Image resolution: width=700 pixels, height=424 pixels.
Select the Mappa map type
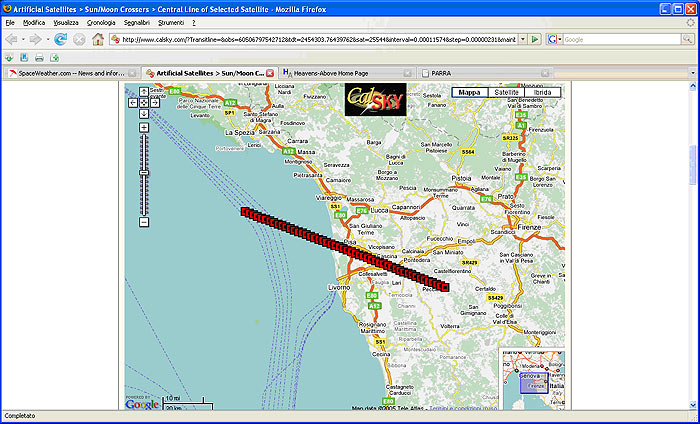pyautogui.click(x=469, y=93)
